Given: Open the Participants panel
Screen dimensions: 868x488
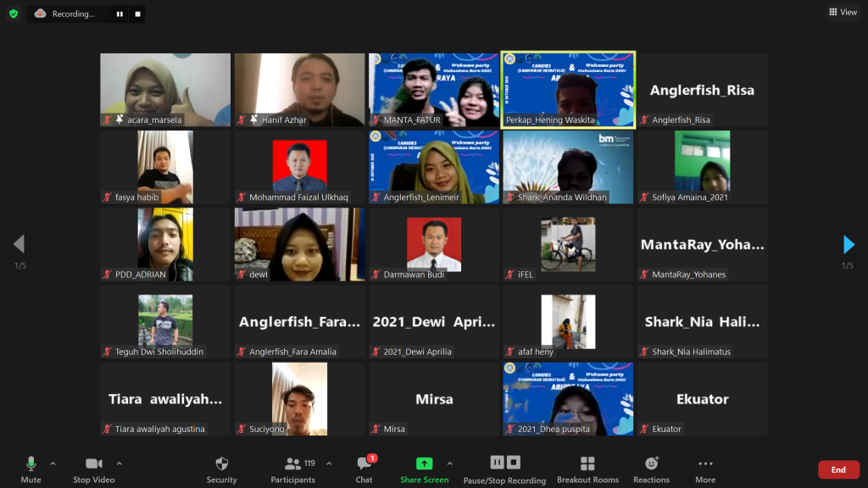Looking at the screenshot, I should pyautogui.click(x=293, y=464).
